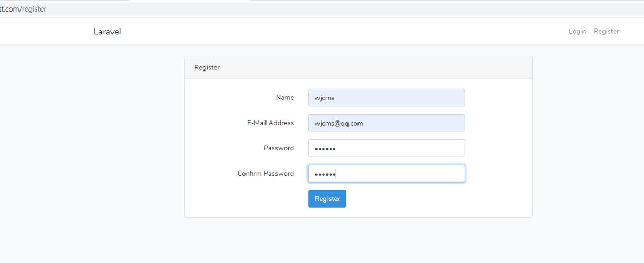Screen dimensions: 644x263
Task: Click the wjcms@qq.com text in email field
Action: (x=339, y=124)
